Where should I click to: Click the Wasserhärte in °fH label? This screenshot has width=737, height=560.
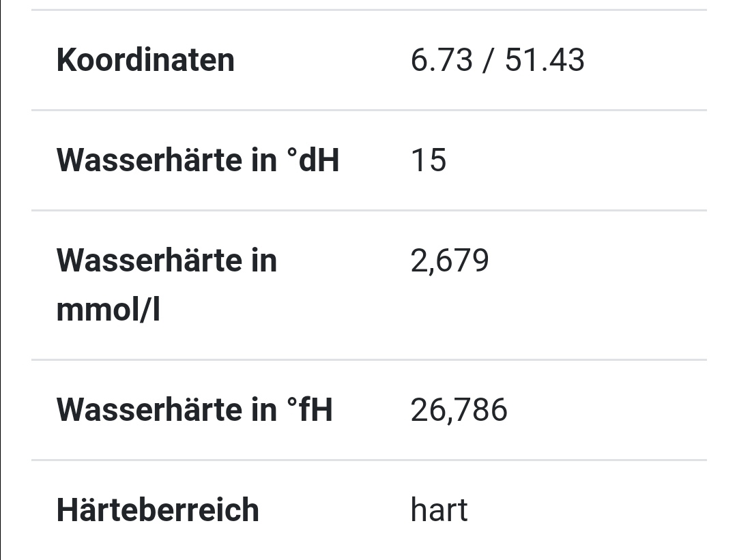click(194, 410)
